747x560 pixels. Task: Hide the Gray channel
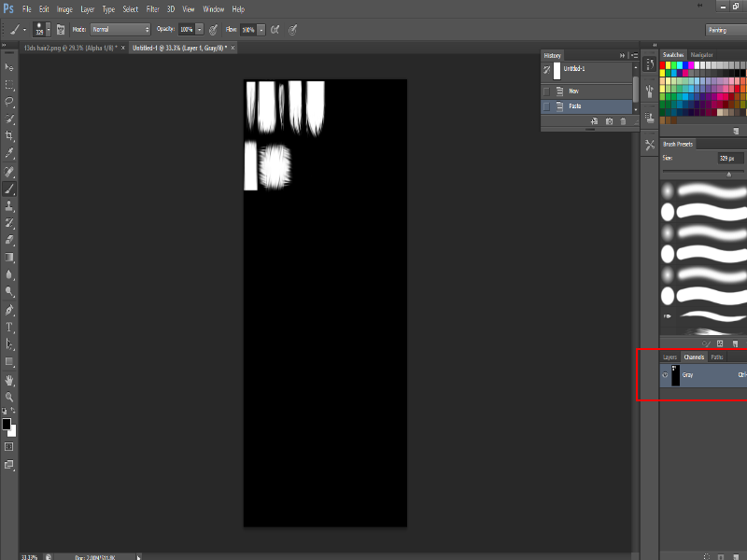click(665, 375)
